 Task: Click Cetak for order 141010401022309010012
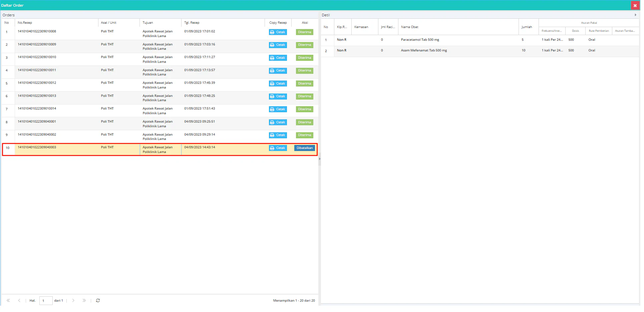click(278, 84)
